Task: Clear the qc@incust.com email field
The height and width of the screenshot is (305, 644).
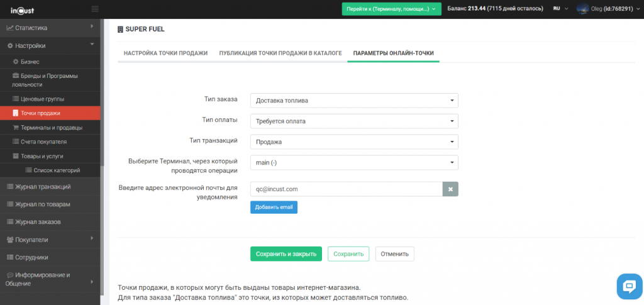Action: 450,189
